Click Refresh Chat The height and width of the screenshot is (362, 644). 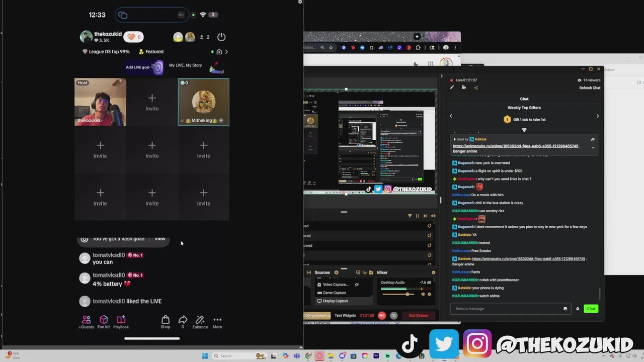(590, 88)
